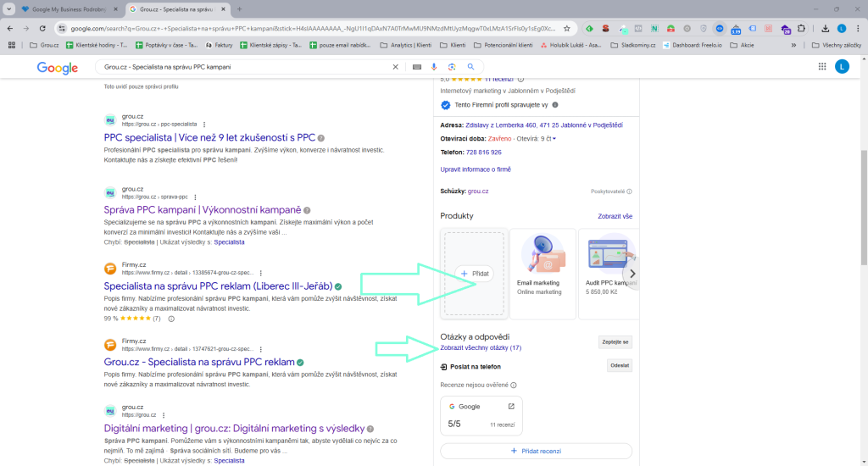Viewport: 868px width, 466px height.
Task: Open Google account avatar L on the results page
Action: click(842, 66)
